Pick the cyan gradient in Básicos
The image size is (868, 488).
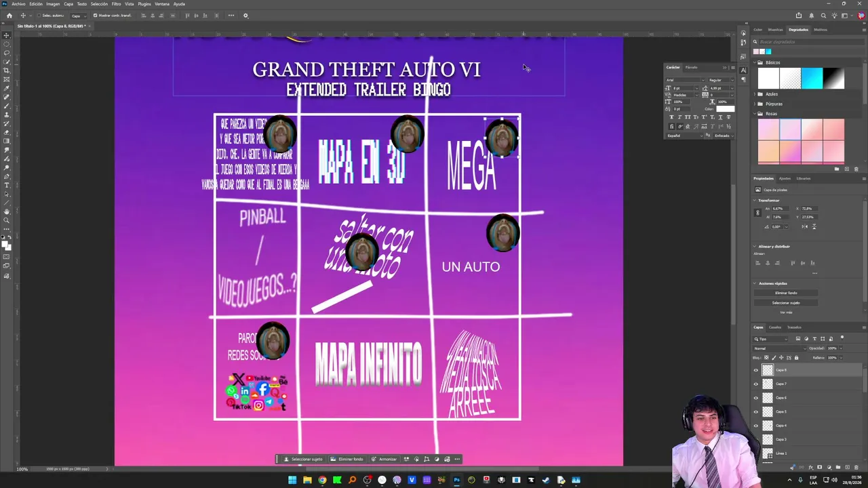(x=812, y=79)
